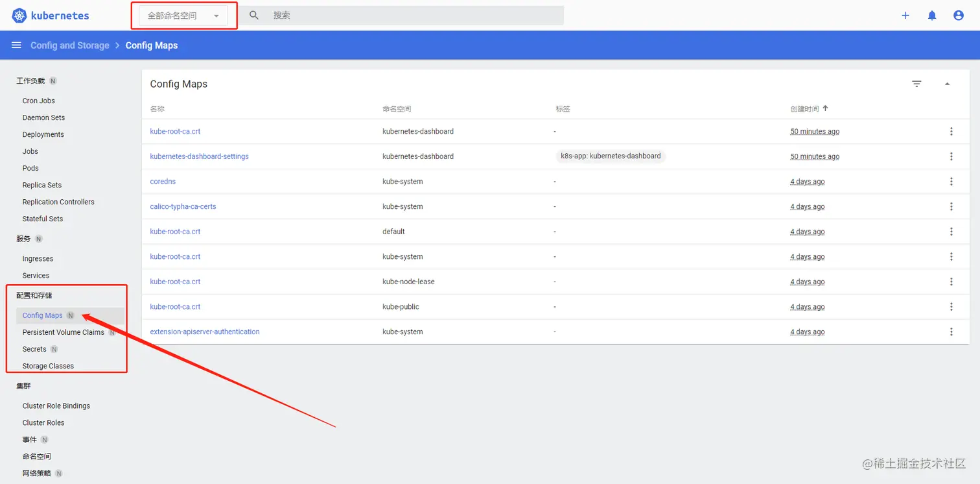Image resolution: width=980 pixels, height=484 pixels.
Task: Open calico-typha-ca-certs config map
Action: tap(183, 206)
